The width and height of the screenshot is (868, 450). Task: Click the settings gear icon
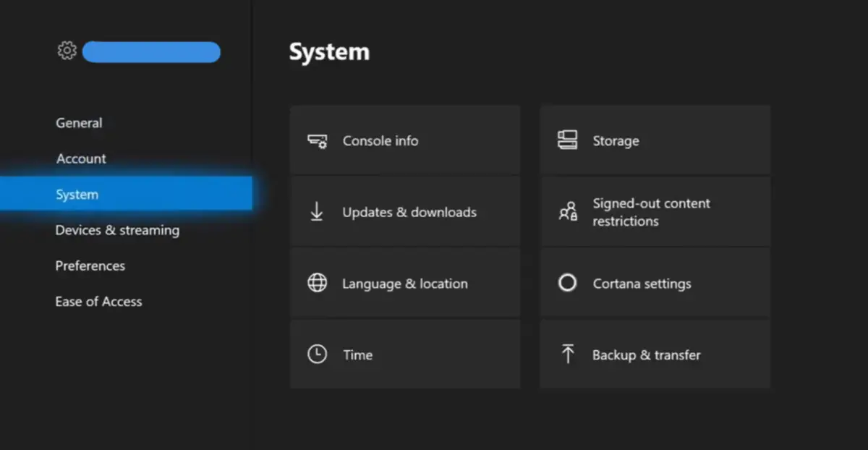click(67, 51)
